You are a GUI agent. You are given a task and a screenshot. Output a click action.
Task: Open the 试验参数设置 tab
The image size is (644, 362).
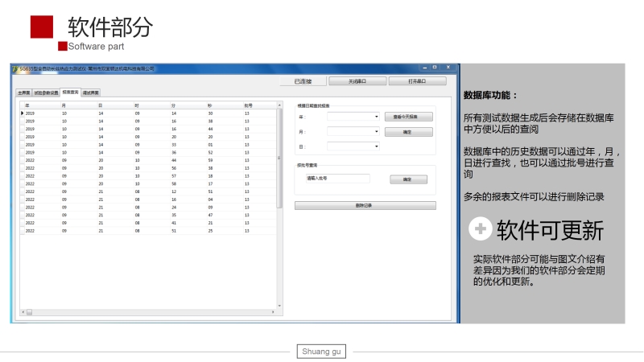coord(46,93)
